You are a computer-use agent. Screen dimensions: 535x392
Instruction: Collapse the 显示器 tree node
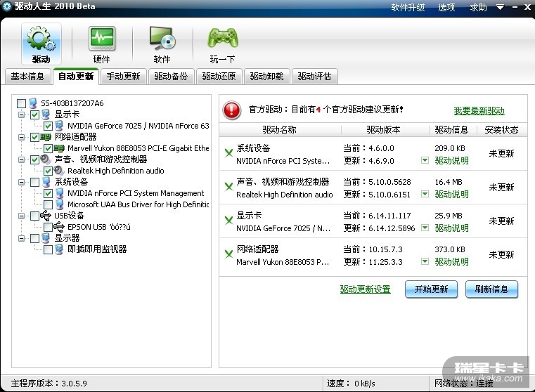[21, 238]
